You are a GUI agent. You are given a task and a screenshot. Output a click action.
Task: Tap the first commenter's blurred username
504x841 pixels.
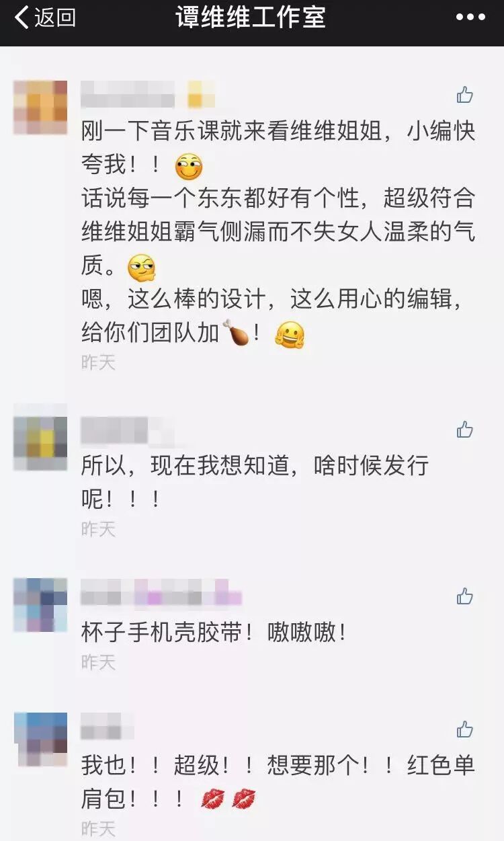tap(148, 94)
